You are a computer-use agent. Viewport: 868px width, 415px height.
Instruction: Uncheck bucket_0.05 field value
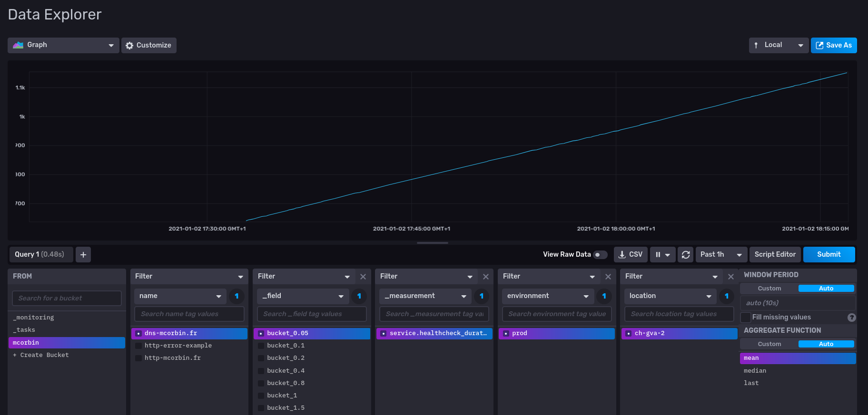[x=312, y=334]
